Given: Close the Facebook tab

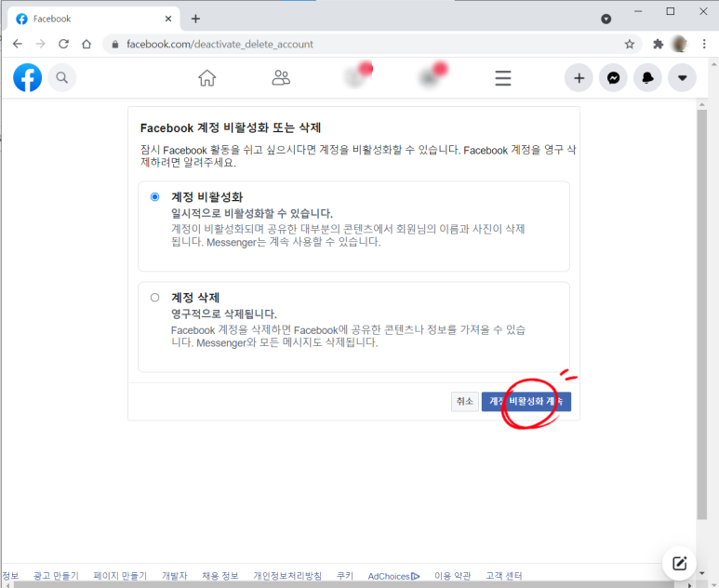Looking at the screenshot, I should click(168, 19).
